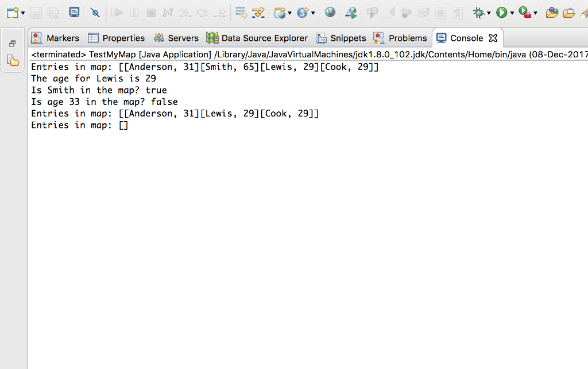Click the Save icon
This screenshot has height=369, width=588.
tap(36, 13)
